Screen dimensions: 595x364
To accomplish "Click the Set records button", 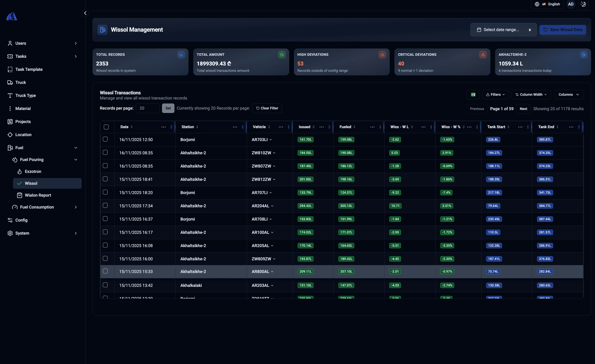I will click(x=168, y=108).
